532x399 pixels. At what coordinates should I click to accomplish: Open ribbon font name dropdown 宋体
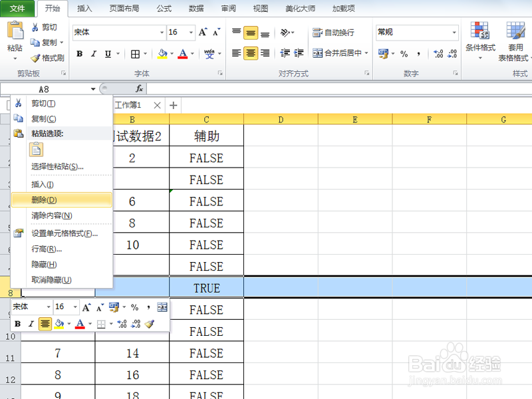click(162, 33)
